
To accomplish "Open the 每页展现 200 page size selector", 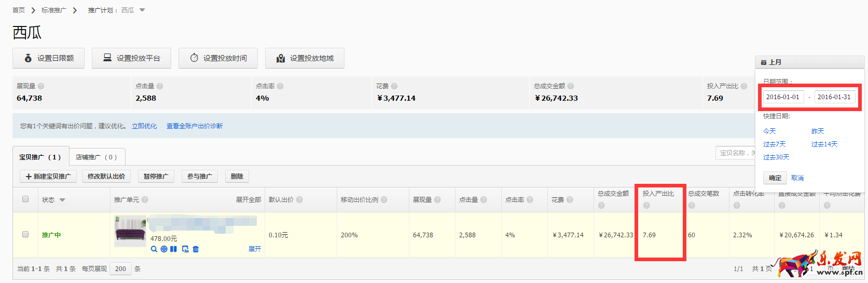I will click(x=120, y=269).
